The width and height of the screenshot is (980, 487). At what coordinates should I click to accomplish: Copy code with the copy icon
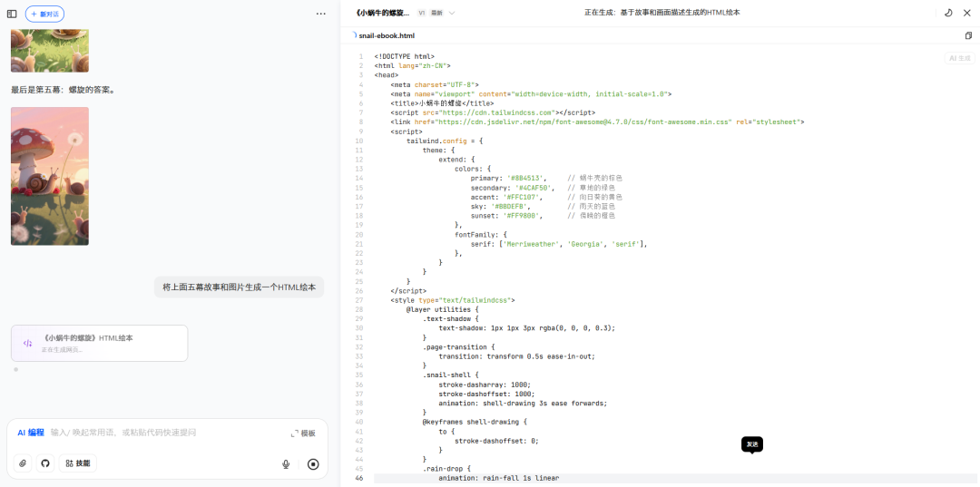(969, 35)
